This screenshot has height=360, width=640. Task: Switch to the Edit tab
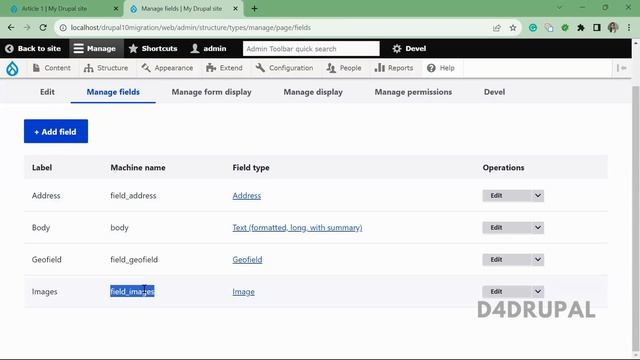click(47, 92)
